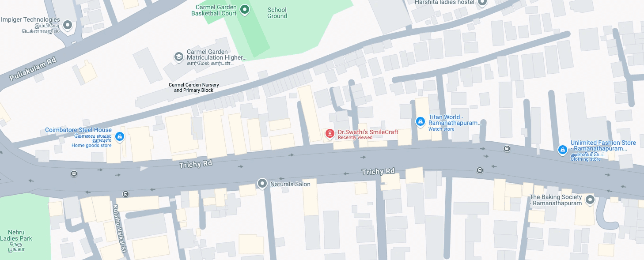
Task: Open the Titan World shopping pin
Action: (x=420, y=121)
